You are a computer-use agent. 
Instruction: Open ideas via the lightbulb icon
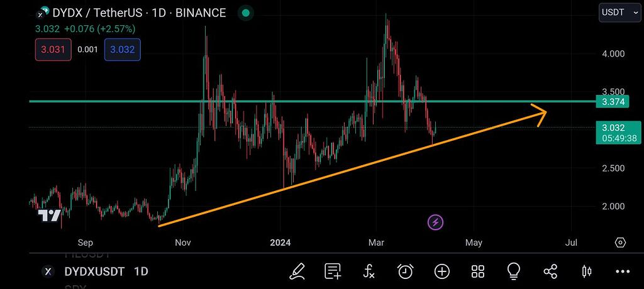(x=514, y=271)
